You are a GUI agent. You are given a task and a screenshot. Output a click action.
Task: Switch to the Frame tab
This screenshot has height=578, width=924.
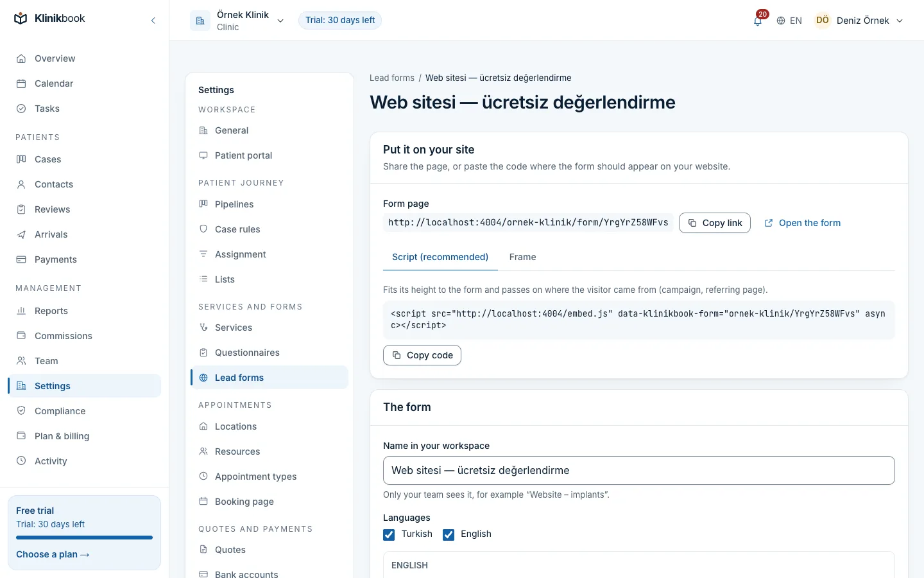click(x=522, y=257)
